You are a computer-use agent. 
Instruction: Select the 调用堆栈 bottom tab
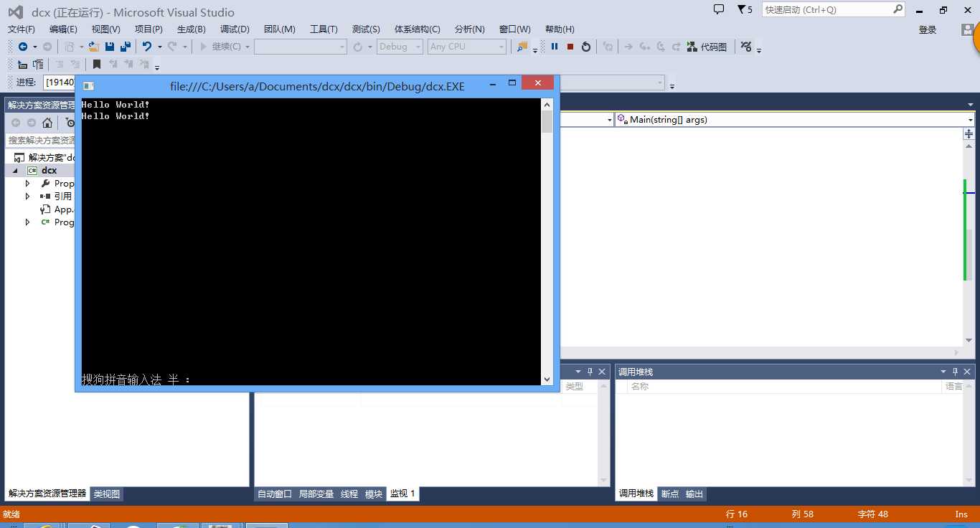pyautogui.click(x=636, y=494)
